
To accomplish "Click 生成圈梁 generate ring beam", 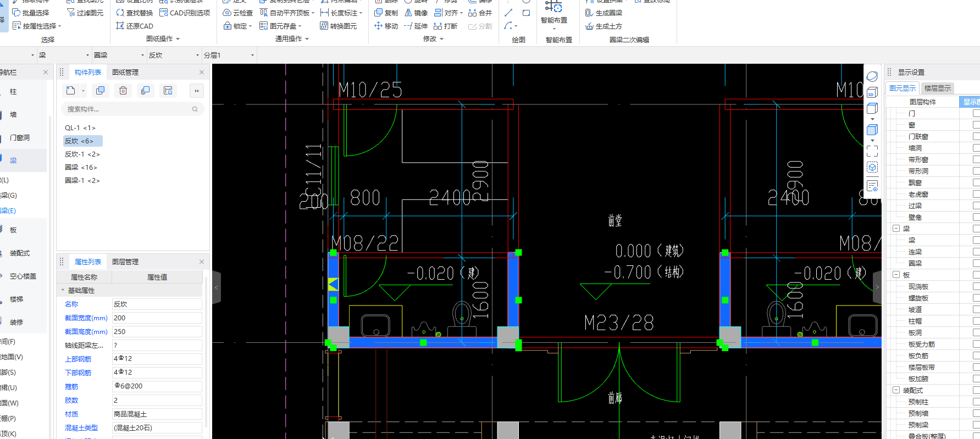I will [604, 13].
